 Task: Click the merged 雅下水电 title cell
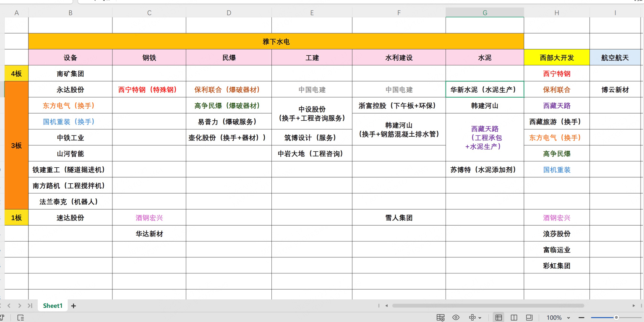[x=276, y=42]
